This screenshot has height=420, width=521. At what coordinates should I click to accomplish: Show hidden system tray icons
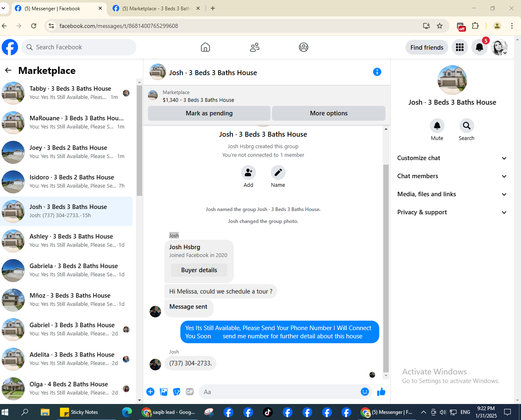(424, 412)
